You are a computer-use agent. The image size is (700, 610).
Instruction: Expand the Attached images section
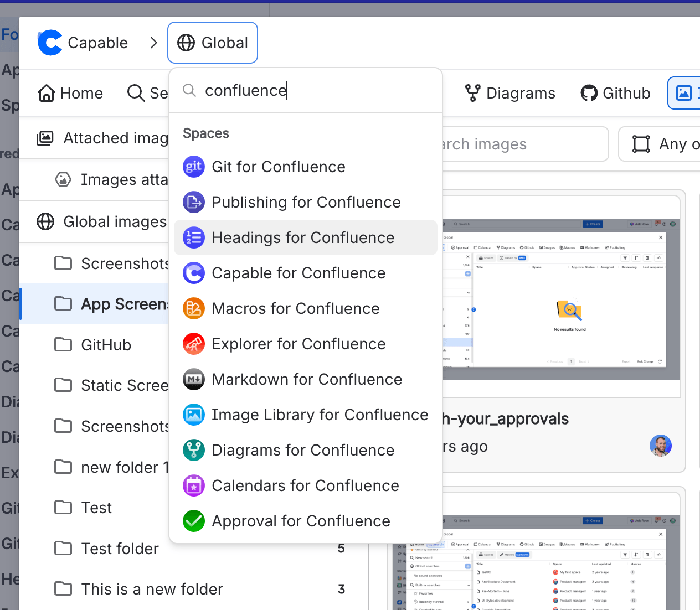pyautogui.click(x=102, y=138)
